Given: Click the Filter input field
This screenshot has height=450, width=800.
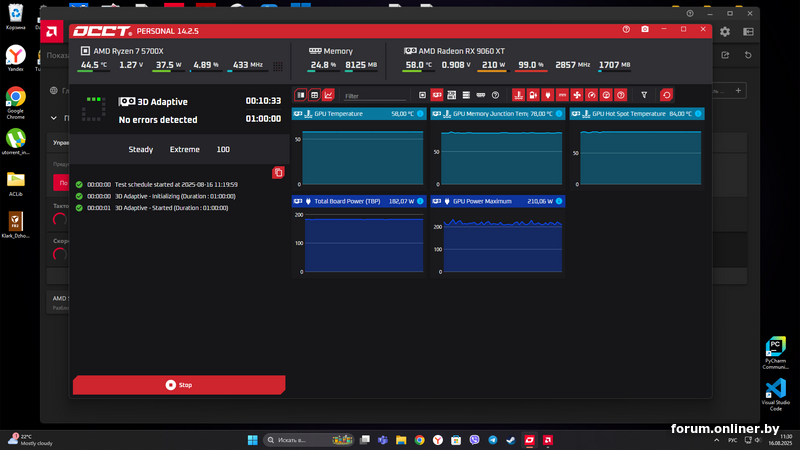Looking at the screenshot, I should coord(375,96).
